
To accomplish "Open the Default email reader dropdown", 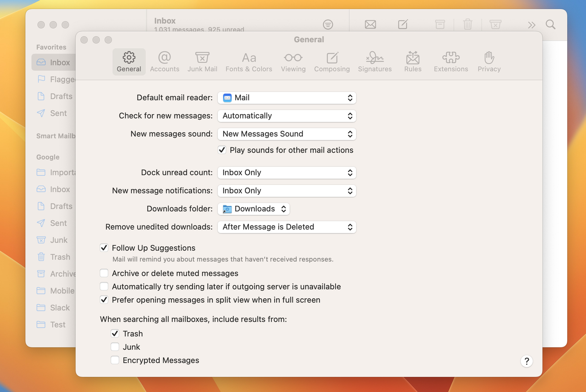I will 287,98.
